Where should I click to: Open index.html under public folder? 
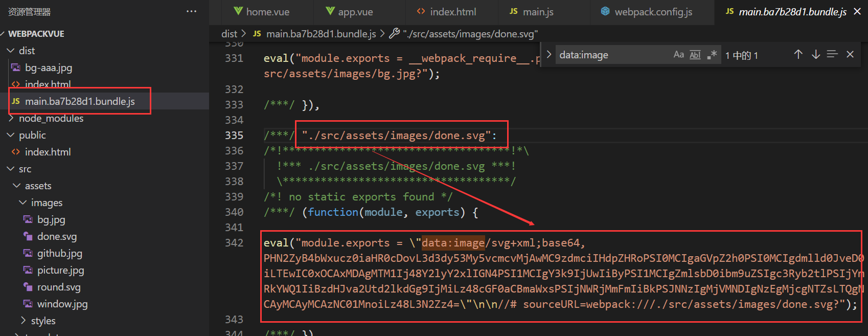(x=48, y=152)
